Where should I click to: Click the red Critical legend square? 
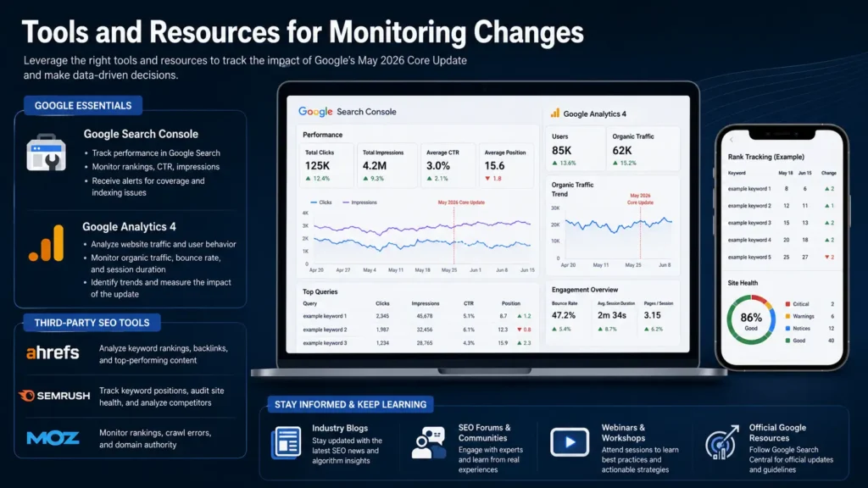pos(787,304)
